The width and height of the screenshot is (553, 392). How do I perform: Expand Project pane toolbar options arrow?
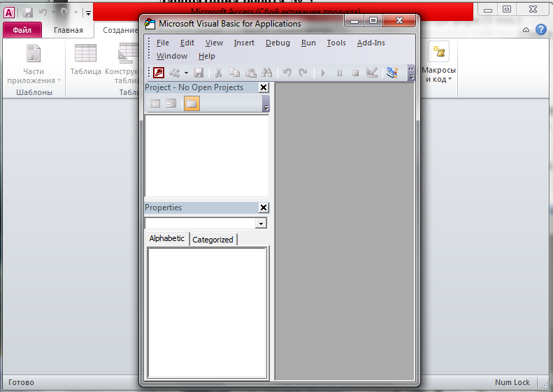click(x=266, y=104)
